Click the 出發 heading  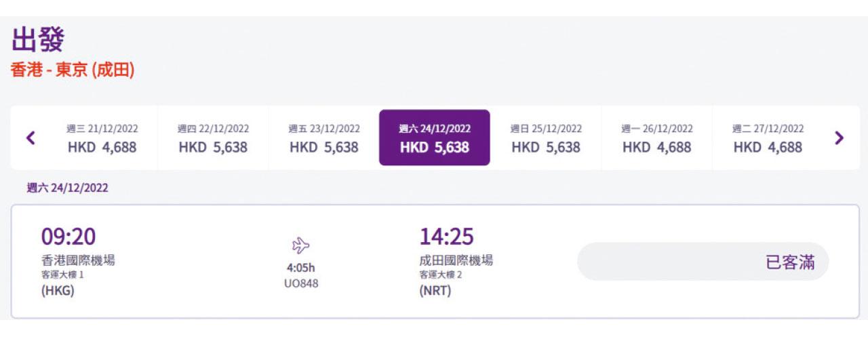[x=38, y=40]
